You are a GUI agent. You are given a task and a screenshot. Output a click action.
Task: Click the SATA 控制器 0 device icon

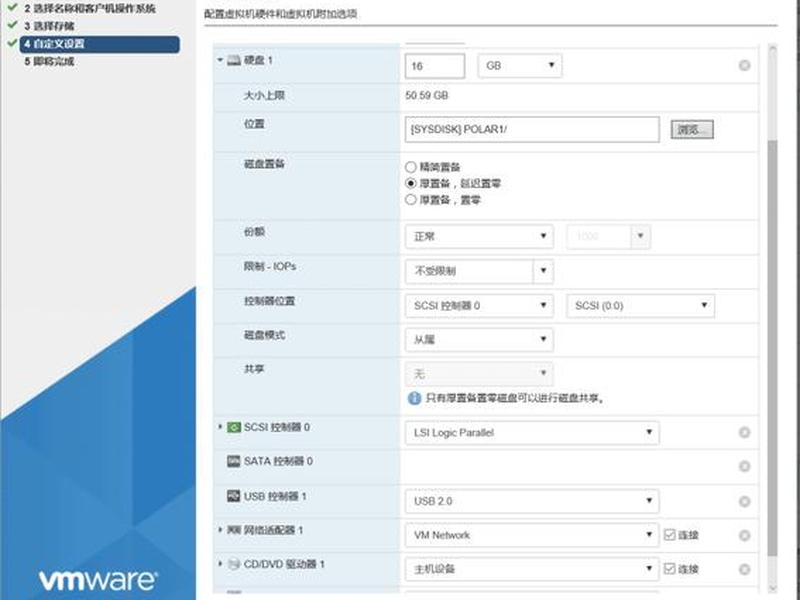click(x=234, y=461)
